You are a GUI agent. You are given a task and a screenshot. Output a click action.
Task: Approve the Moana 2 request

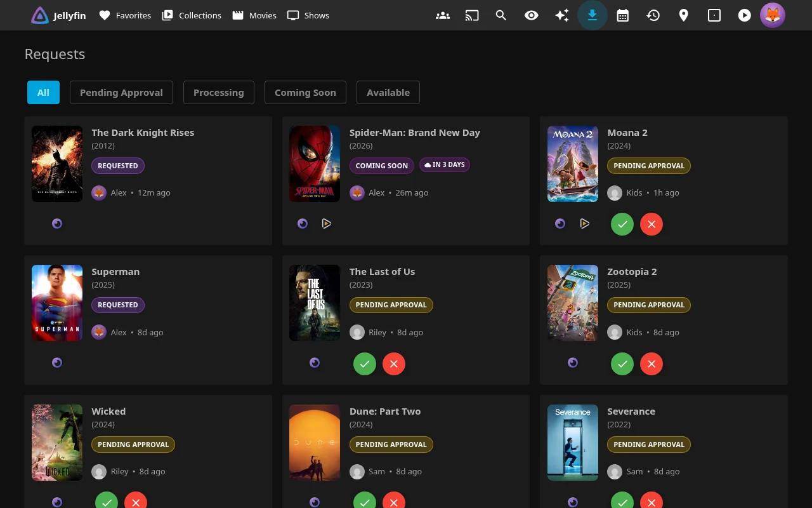coord(622,224)
